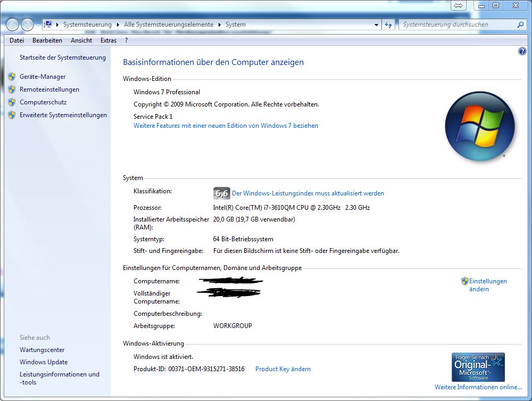Click System breadcrumb segment
Image resolution: width=532 pixels, height=401 pixels.
(235, 24)
